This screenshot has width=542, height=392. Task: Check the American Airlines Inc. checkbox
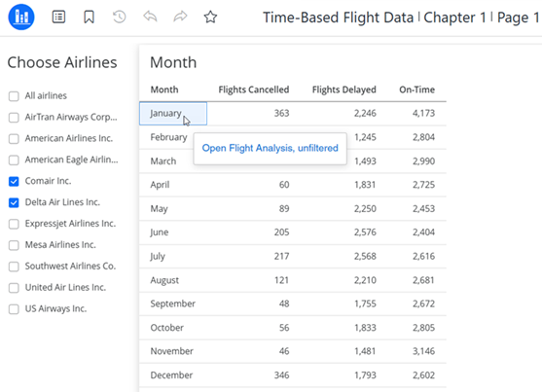click(x=14, y=139)
